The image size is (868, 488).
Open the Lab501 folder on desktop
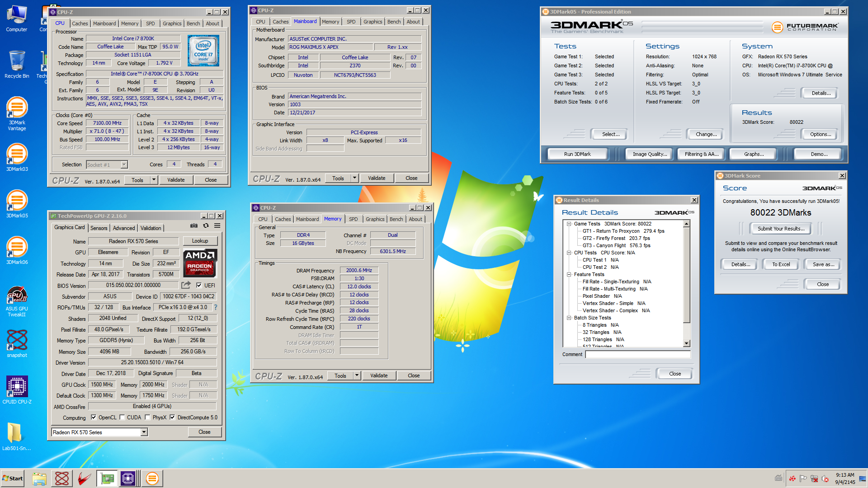click(17, 436)
